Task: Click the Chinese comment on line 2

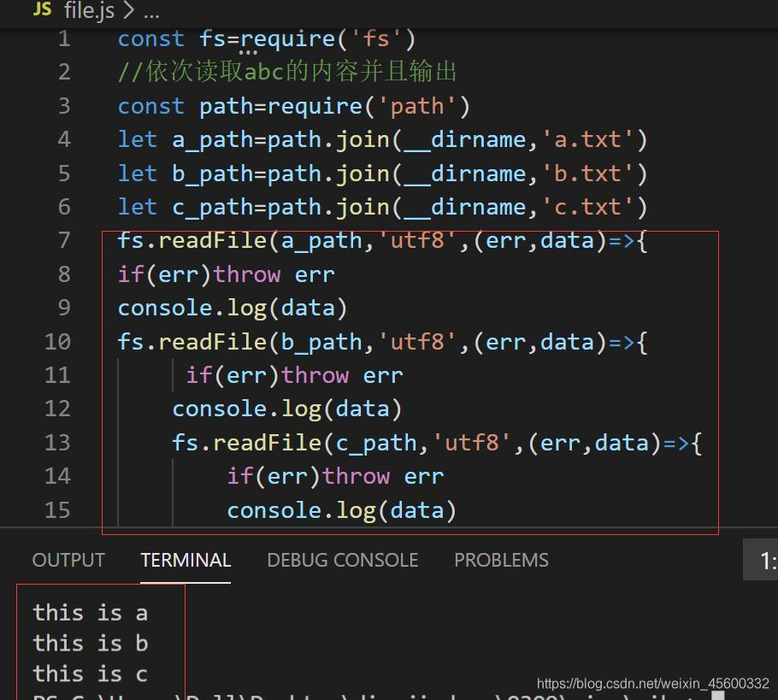Action: 287,72
